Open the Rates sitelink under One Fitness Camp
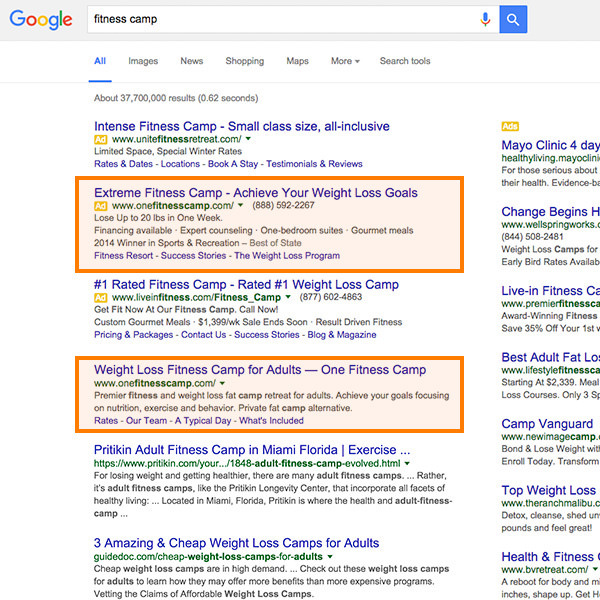This screenshot has height=600, width=600. point(106,421)
